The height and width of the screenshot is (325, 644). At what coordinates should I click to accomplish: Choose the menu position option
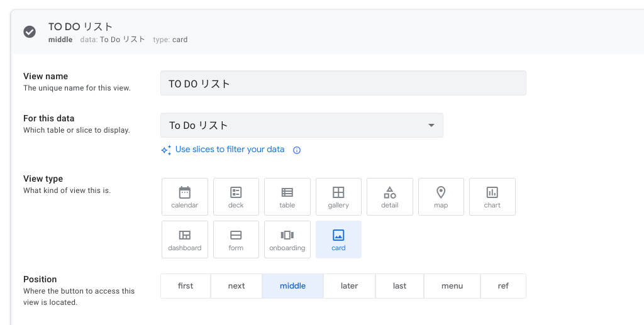452,286
